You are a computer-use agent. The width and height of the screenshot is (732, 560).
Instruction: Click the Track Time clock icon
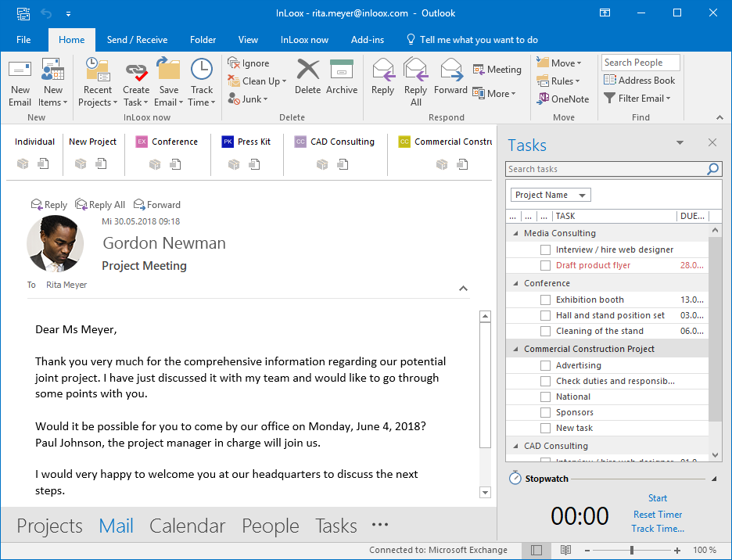click(x=202, y=69)
